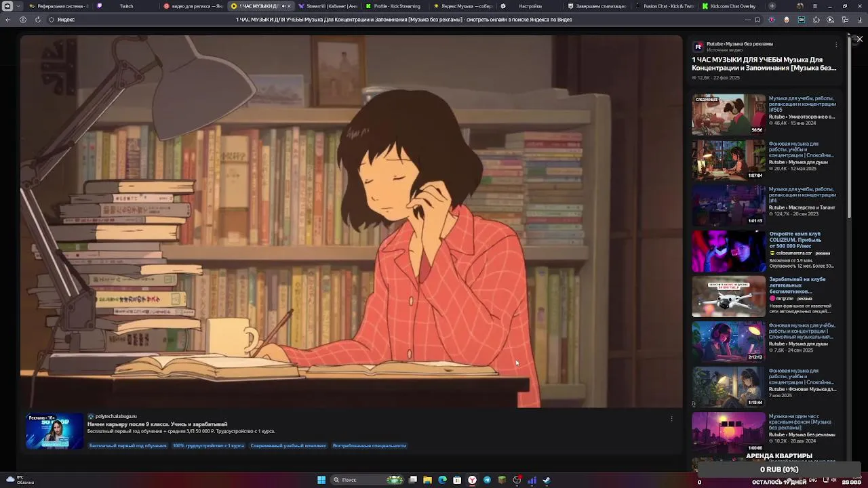This screenshot has height=488, width=868.
Task: Open Фоновая музыка video from 24 сен 2025
Action: click(x=802, y=331)
